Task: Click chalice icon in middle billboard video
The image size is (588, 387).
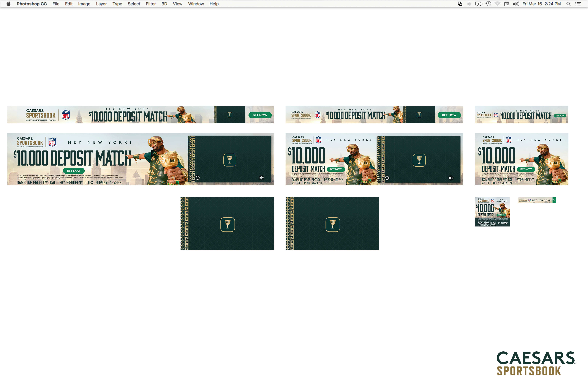Action: point(419,160)
